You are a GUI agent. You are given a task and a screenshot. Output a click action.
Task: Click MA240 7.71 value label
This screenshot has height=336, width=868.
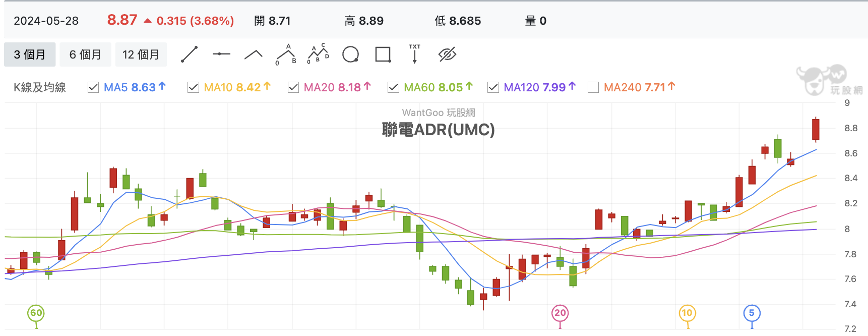pyautogui.click(x=639, y=87)
